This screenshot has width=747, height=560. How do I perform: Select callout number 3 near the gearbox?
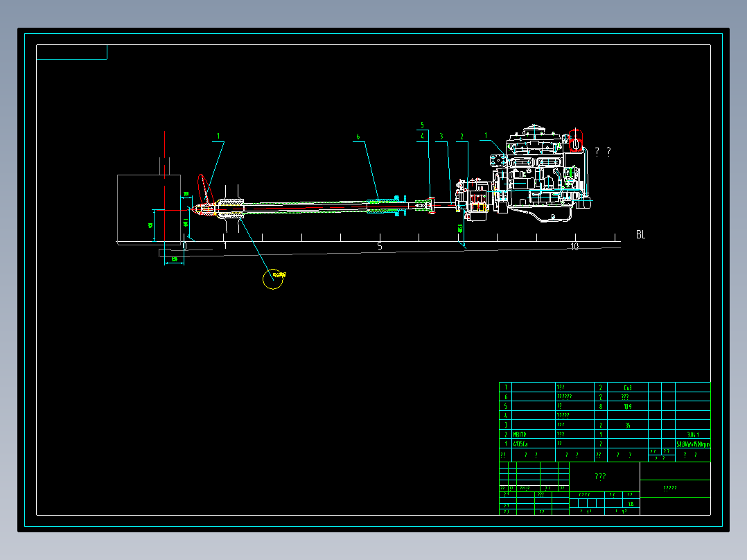(x=441, y=137)
